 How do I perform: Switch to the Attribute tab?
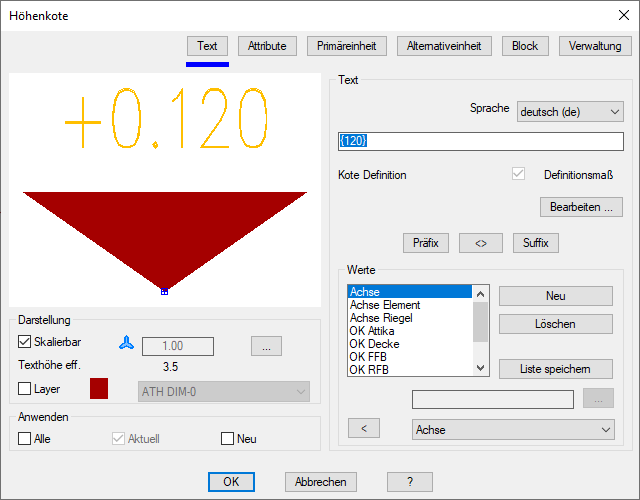coord(267,46)
